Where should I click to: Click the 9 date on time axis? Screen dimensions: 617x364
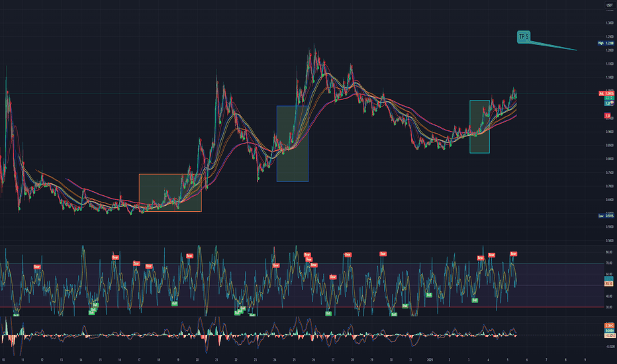[x=585, y=359]
